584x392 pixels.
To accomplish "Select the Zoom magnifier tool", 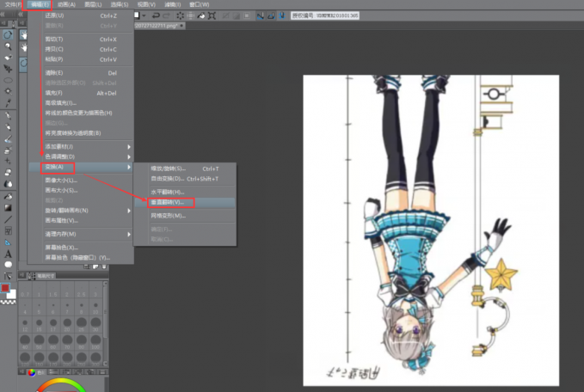I will (8, 46).
